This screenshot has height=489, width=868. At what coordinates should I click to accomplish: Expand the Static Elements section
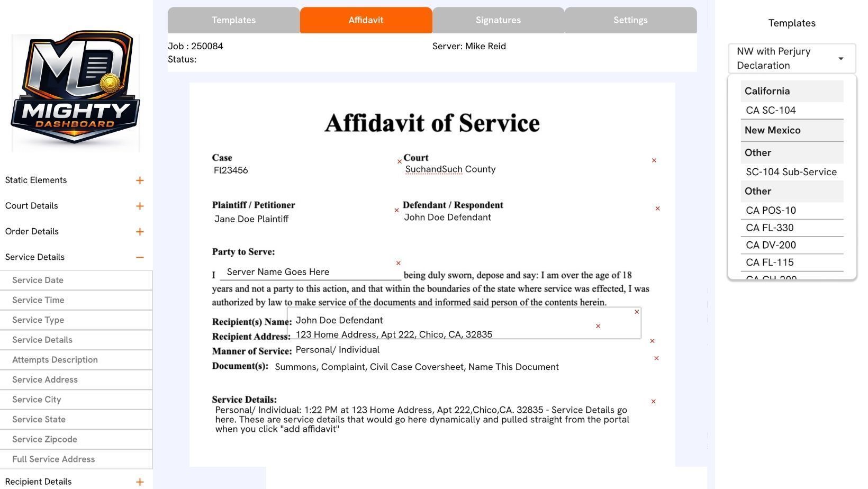pos(140,180)
